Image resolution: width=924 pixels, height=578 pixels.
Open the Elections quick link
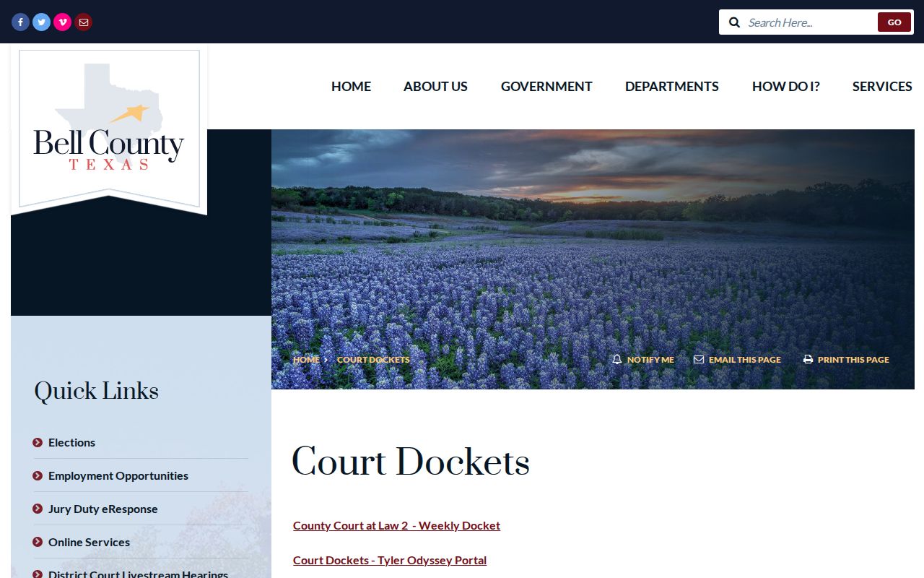[x=71, y=442]
